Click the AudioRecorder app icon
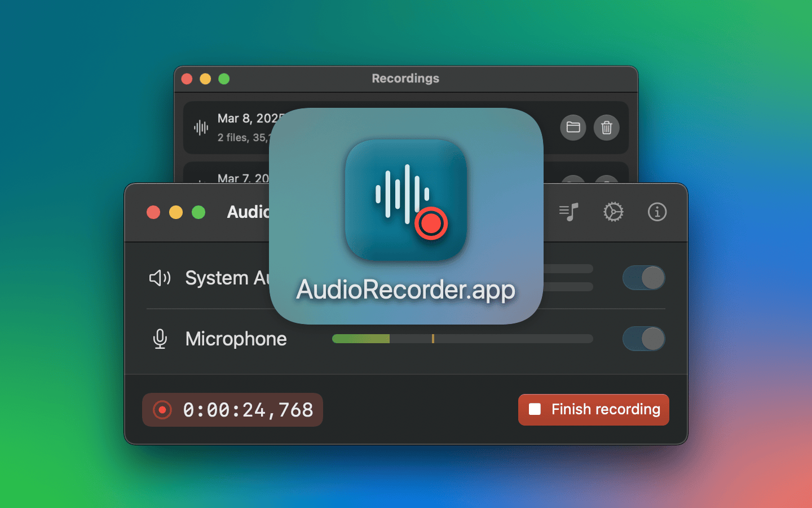The width and height of the screenshot is (812, 508). [x=406, y=200]
